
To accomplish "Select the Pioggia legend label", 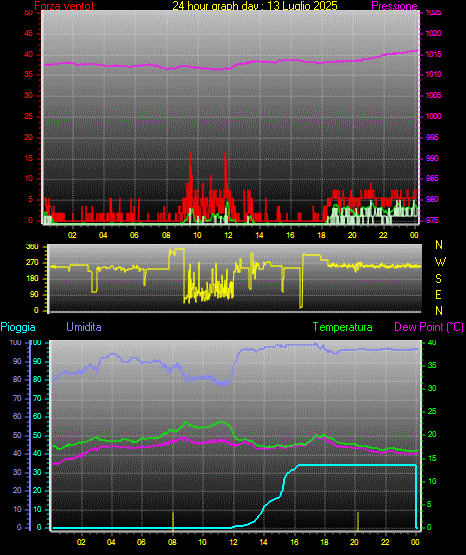I will tap(18, 327).
